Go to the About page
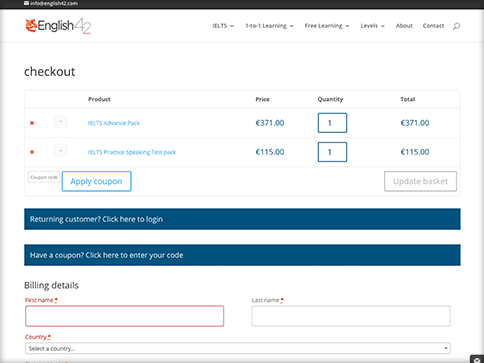The image size is (484, 363). click(404, 26)
